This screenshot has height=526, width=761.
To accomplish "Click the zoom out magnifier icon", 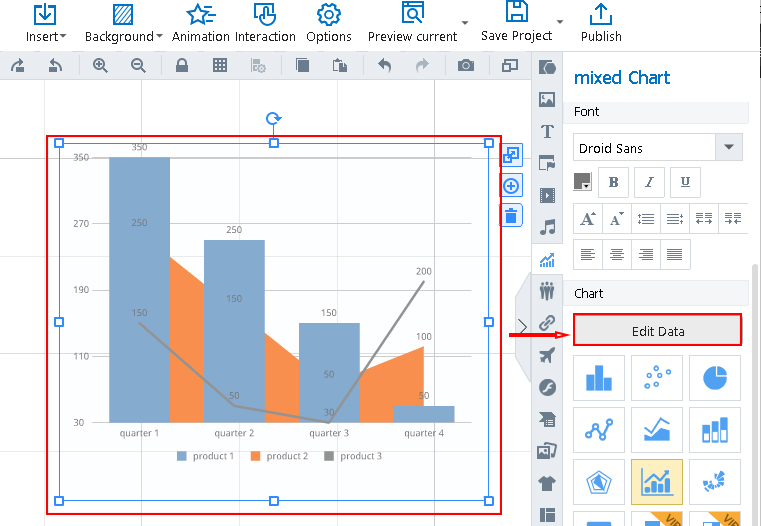I will [x=138, y=65].
